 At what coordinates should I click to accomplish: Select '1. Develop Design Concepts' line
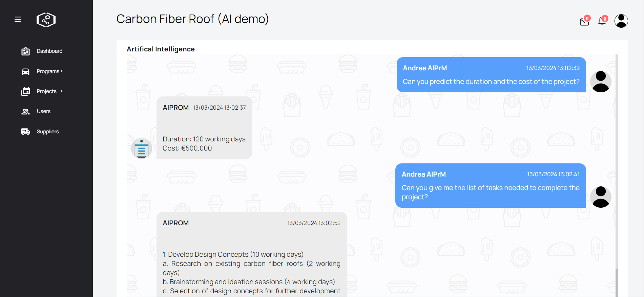point(233,254)
